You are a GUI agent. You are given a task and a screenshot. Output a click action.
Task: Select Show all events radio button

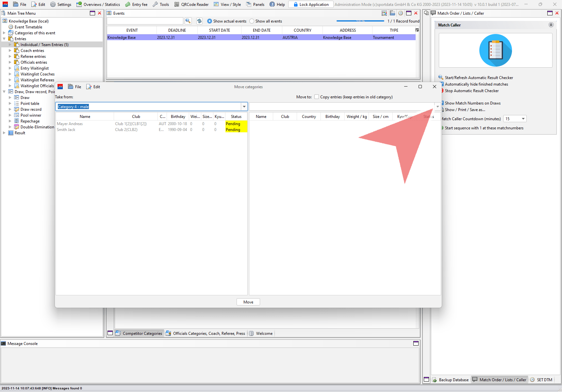click(x=252, y=21)
